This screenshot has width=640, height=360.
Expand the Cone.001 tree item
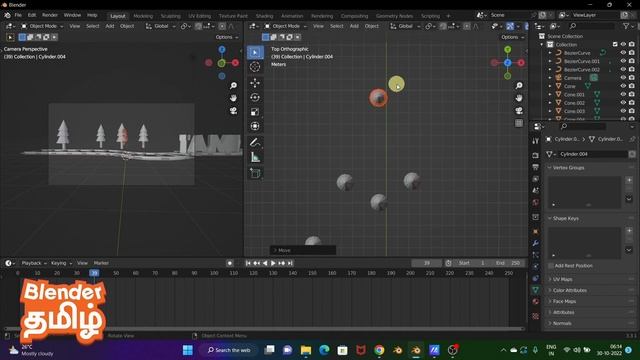pos(550,94)
